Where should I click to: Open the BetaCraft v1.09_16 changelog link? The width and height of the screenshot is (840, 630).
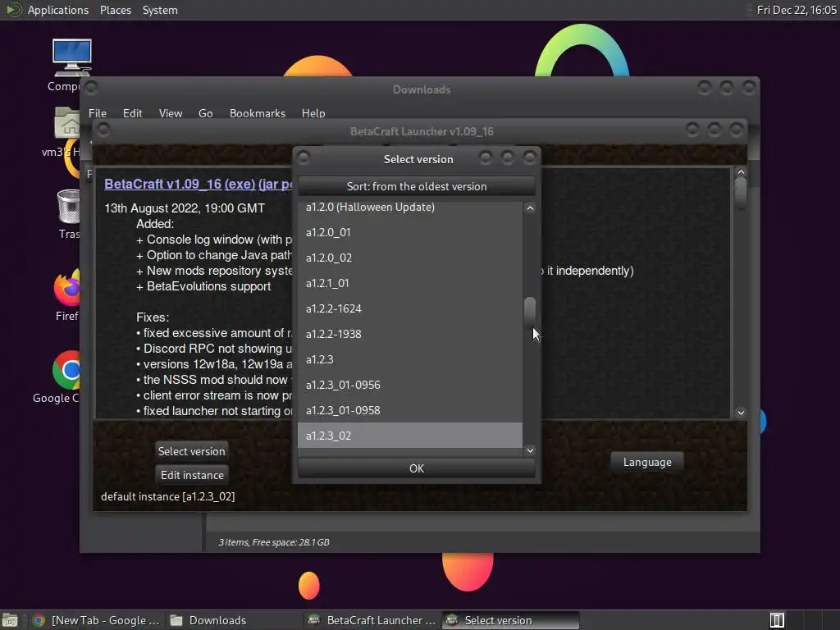pos(163,184)
